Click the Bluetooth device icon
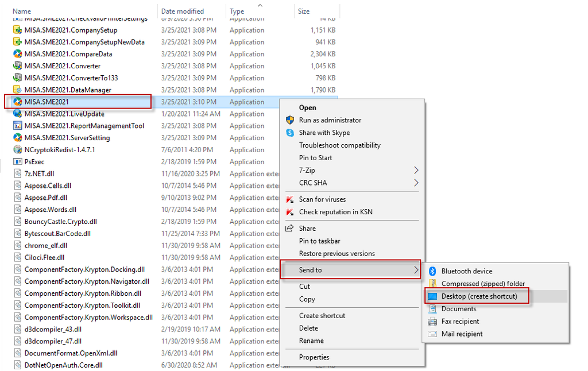The width and height of the screenshot is (588, 371). [432, 271]
